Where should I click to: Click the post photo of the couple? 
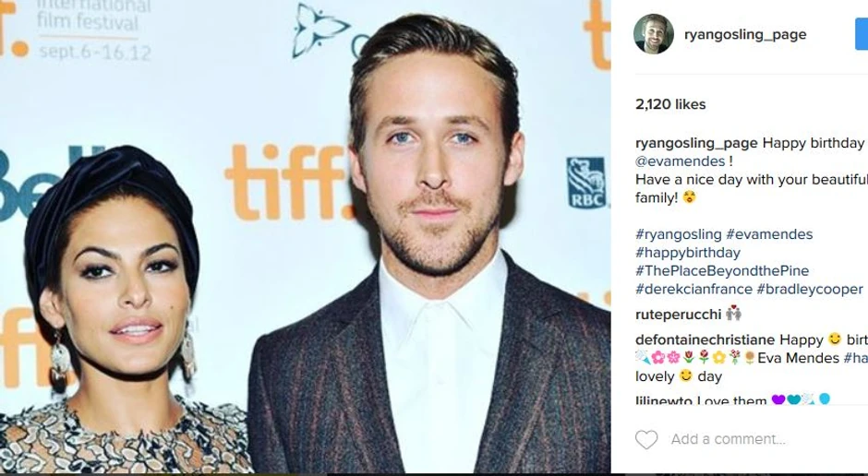coord(305,237)
